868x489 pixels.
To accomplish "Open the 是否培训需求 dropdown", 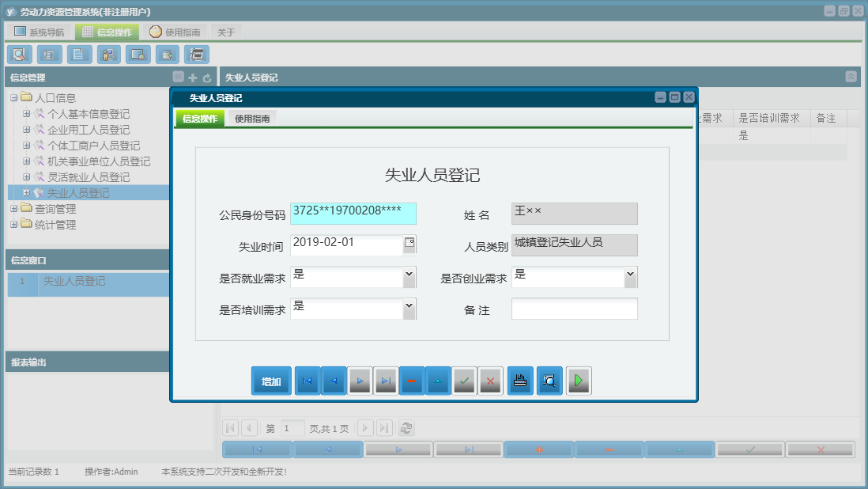I will tap(408, 308).
